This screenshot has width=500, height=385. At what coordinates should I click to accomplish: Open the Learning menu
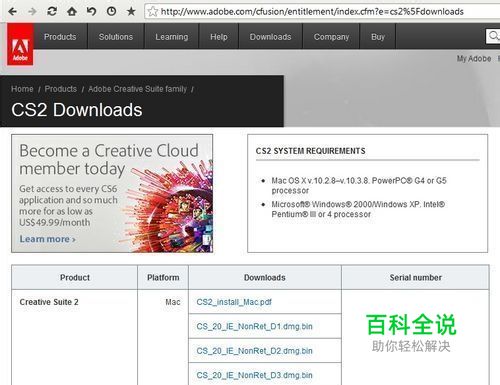coord(172,37)
